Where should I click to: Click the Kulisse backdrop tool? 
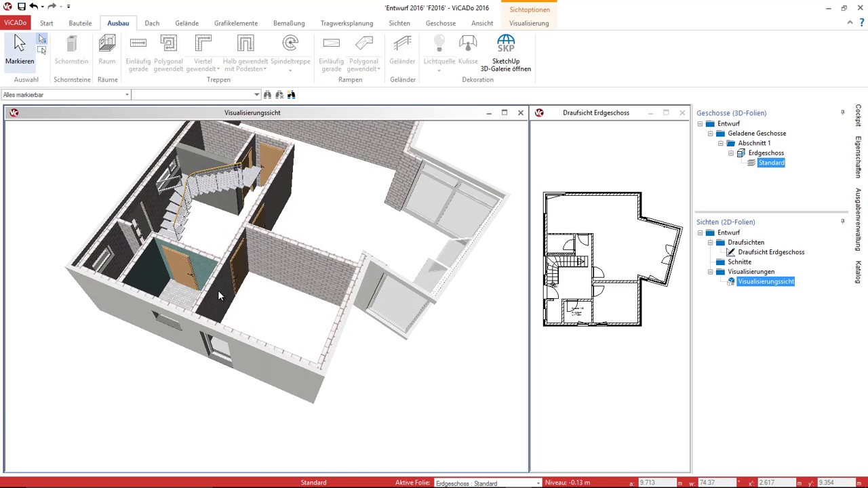pyautogui.click(x=468, y=50)
